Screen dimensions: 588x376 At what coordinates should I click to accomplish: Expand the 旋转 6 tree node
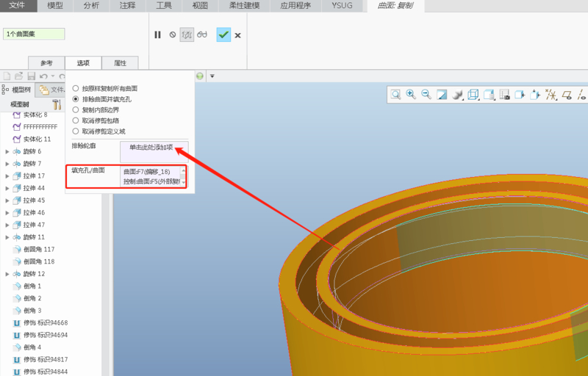[x=7, y=151]
